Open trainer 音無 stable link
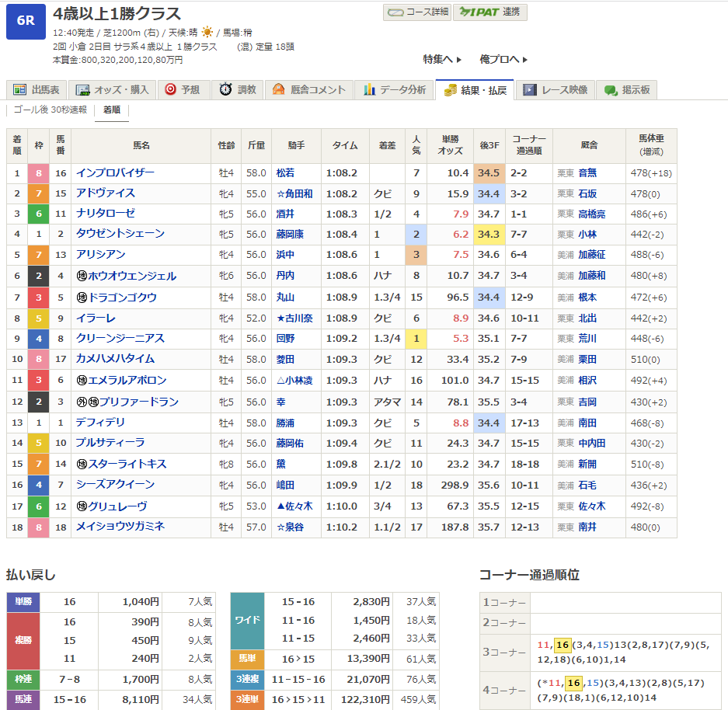 tap(587, 172)
